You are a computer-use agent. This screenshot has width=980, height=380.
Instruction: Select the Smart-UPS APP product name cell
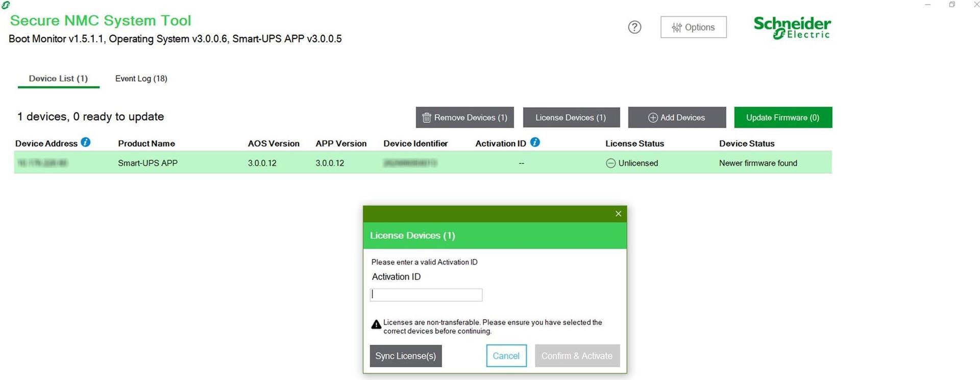pyautogui.click(x=148, y=163)
